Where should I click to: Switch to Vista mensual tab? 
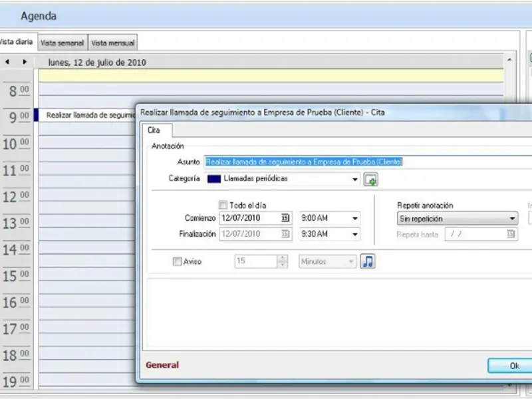coord(113,43)
